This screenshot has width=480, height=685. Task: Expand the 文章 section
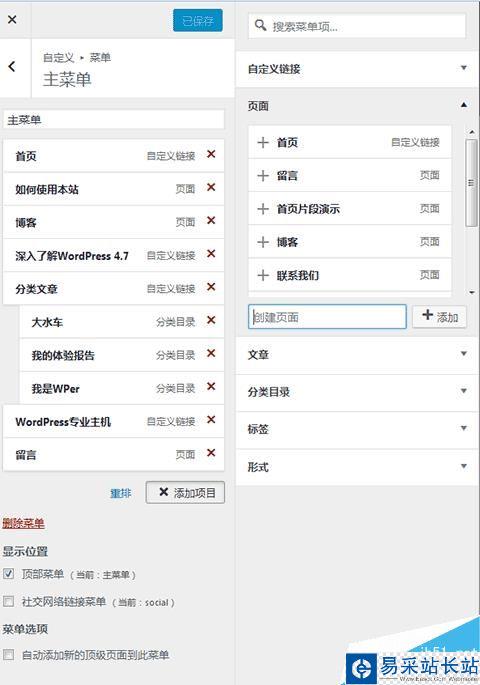pos(356,354)
